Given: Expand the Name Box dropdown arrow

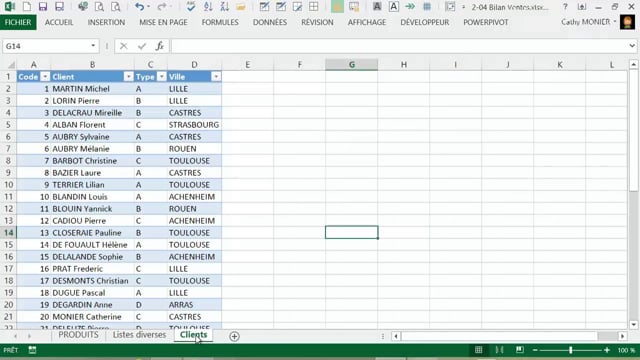Looking at the screenshot, I should pyautogui.click(x=93, y=46).
